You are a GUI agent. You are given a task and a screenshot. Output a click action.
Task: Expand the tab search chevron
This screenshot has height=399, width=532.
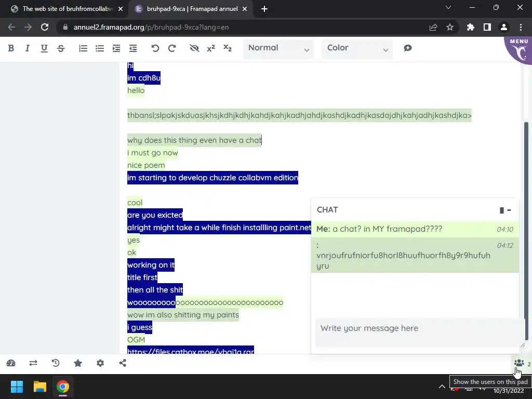tap(448, 7)
